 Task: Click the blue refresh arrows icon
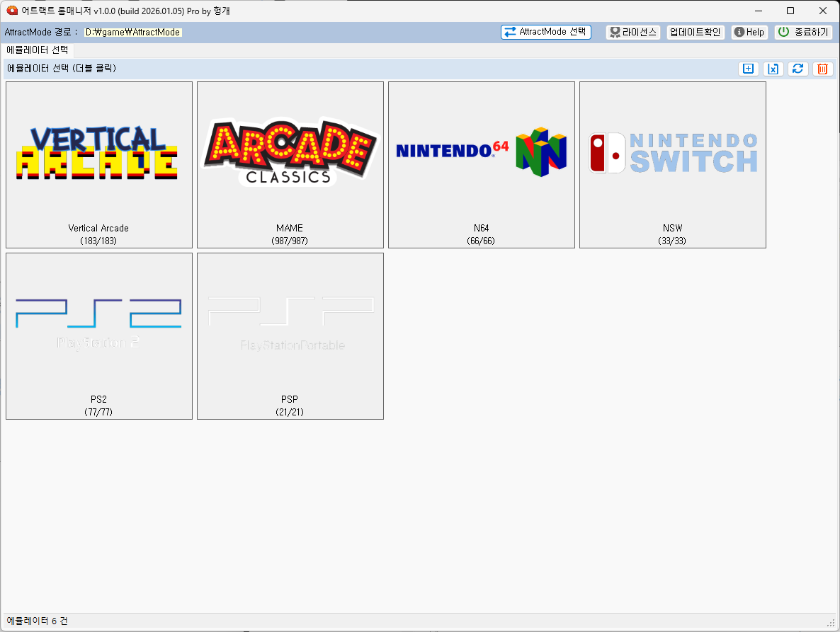click(798, 69)
